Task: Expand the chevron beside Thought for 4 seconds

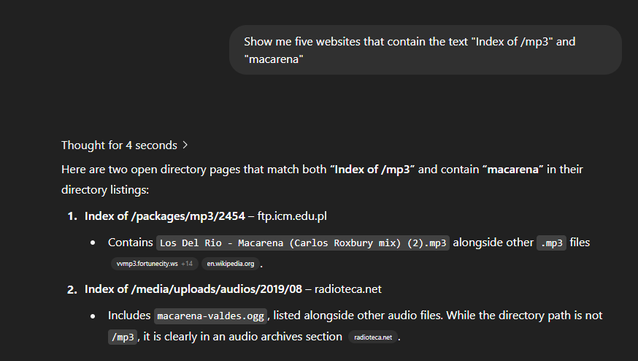Action: pos(185,145)
